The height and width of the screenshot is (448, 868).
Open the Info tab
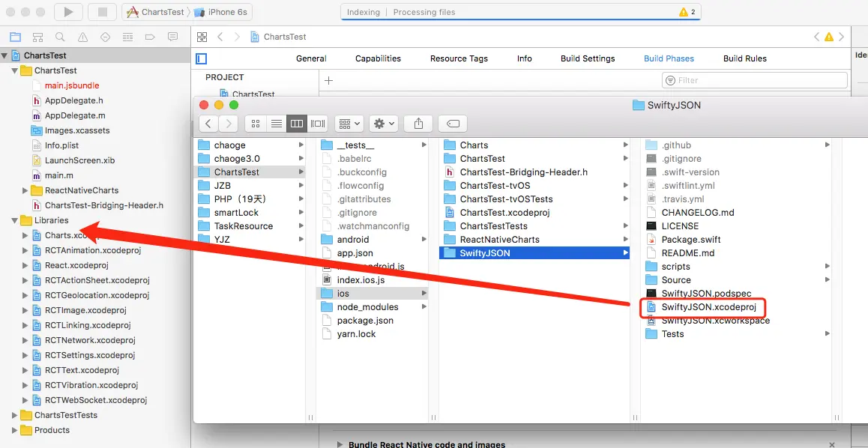point(524,58)
